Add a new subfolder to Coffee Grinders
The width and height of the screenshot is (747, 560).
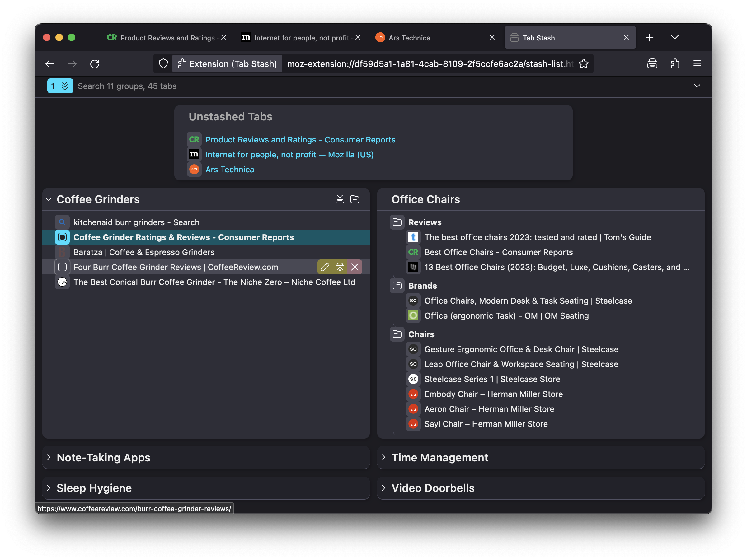pyautogui.click(x=355, y=199)
